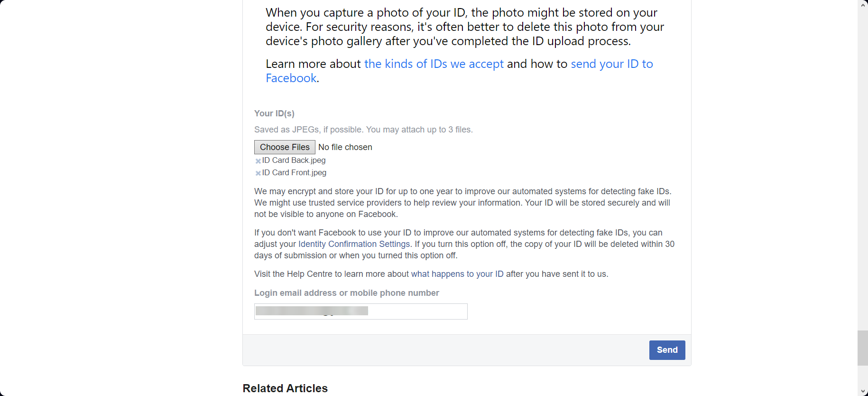The height and width of the screenshot is (396, 868).
Task: Click the scrollbar down arrow
Action: click(862, 391)
